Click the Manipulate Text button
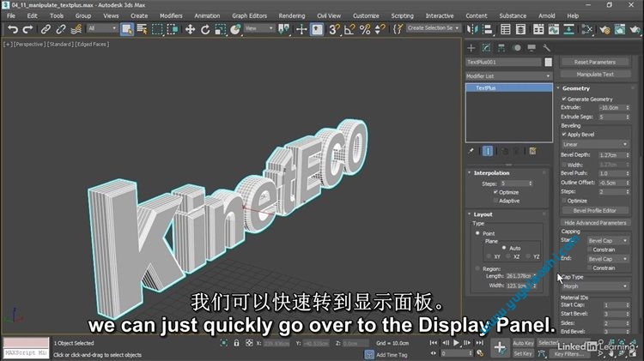Image resolution: width=644 pixels, height=361 pixels. tap(595, 75)
